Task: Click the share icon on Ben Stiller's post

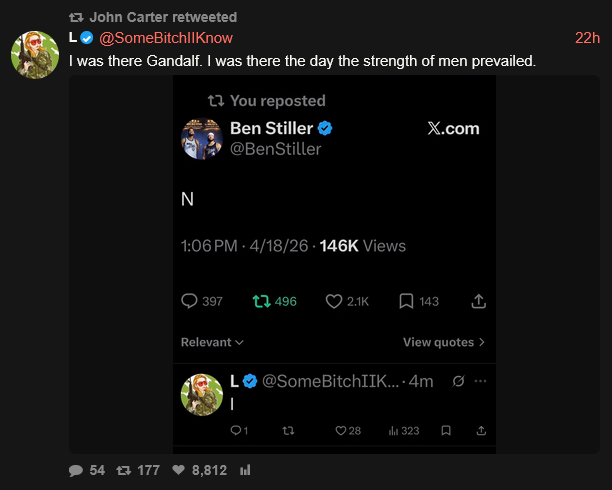Action: 479,301
